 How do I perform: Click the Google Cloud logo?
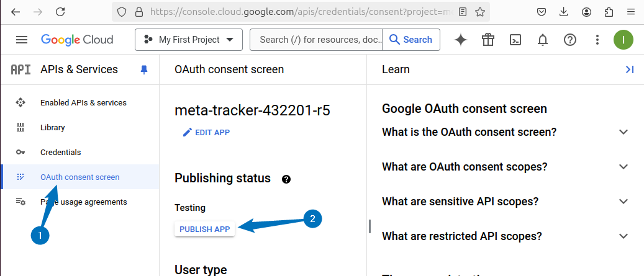(x=77, y=40)
